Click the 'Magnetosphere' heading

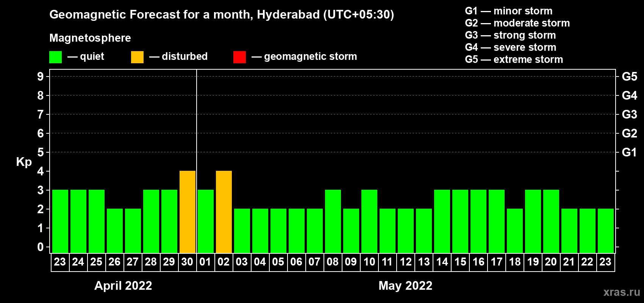click(90, 38)
